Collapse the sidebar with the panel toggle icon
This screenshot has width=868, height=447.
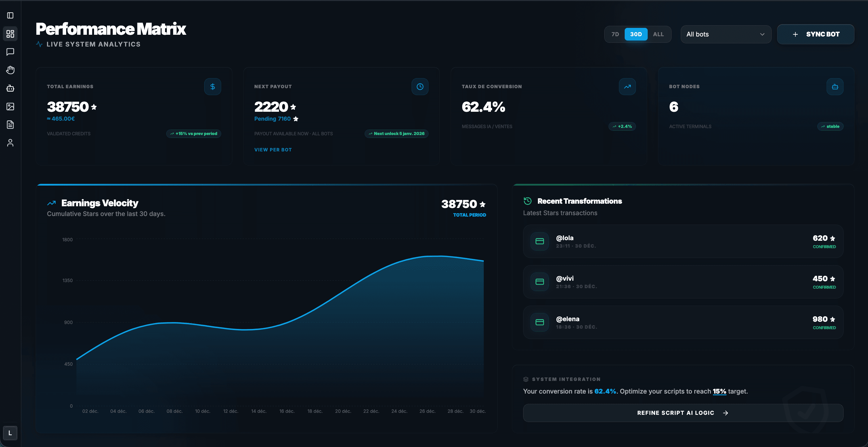click(x=10, y=15)
